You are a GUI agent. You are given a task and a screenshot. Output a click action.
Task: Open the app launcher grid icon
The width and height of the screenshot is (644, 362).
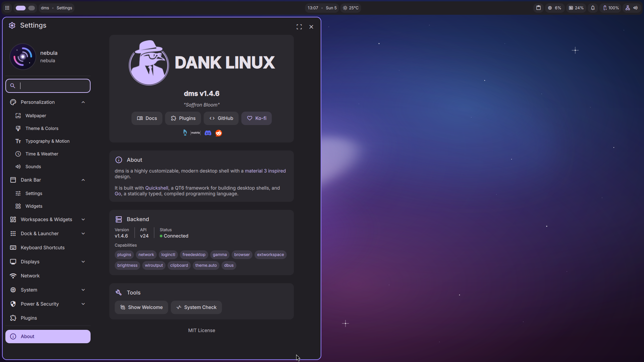point(7,8)
